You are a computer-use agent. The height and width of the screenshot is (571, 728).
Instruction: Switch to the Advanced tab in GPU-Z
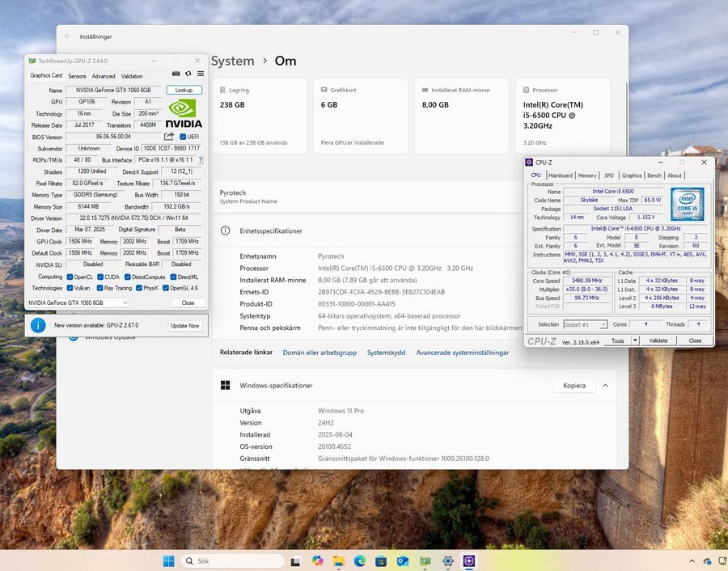click(103, 76)
